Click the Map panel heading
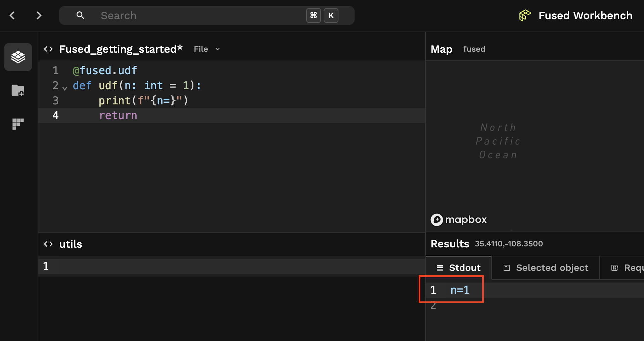 point(442,49)
